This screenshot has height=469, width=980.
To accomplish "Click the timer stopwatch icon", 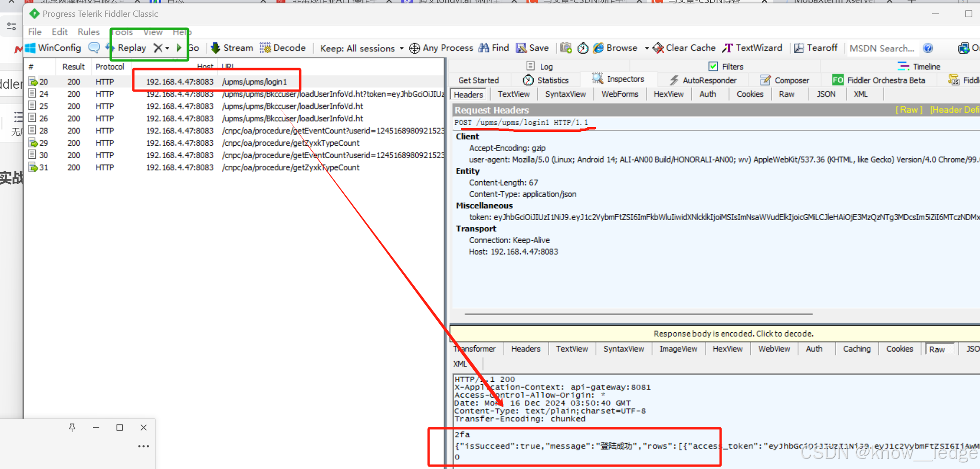I will [583, 48].
